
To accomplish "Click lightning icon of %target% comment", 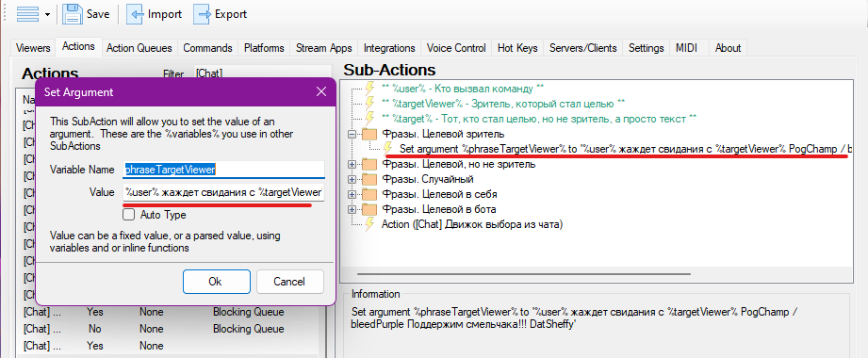I will [369, 119].
